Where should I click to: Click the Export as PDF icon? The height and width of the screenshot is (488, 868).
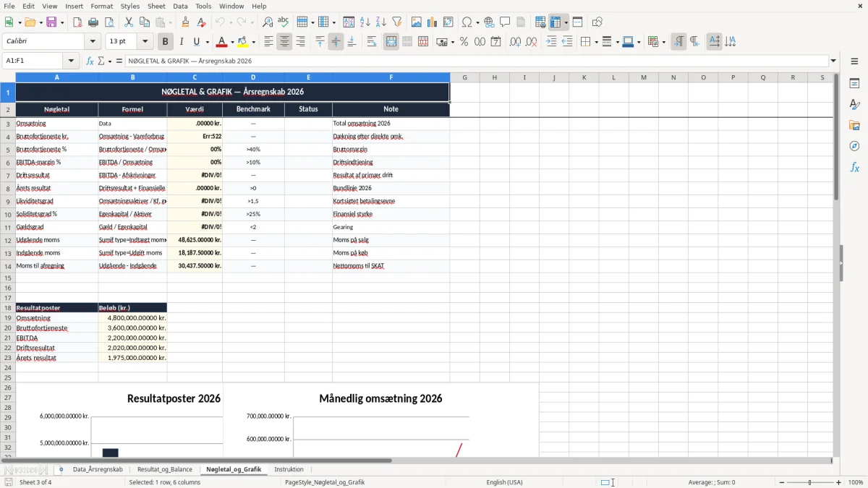tap(77, 22)
